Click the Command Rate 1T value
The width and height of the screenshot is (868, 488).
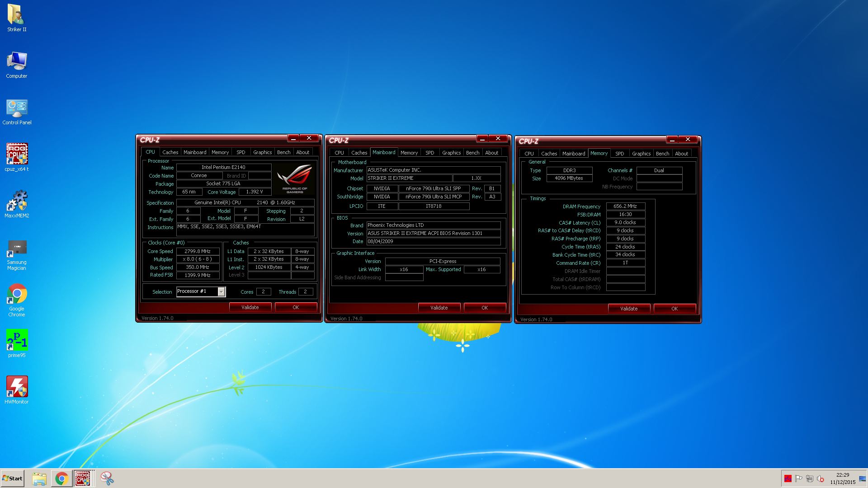[x=626, y=263]
